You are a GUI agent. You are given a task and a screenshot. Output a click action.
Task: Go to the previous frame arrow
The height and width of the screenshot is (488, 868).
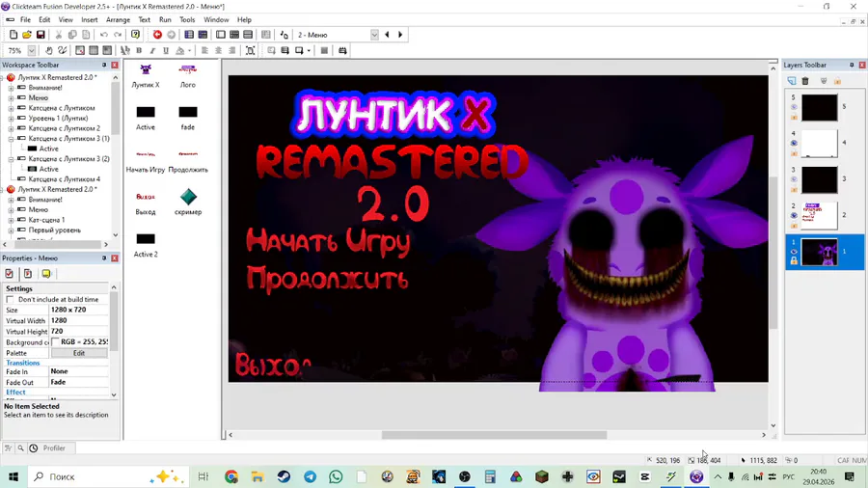pyautogui.click(x=387, y=35)
